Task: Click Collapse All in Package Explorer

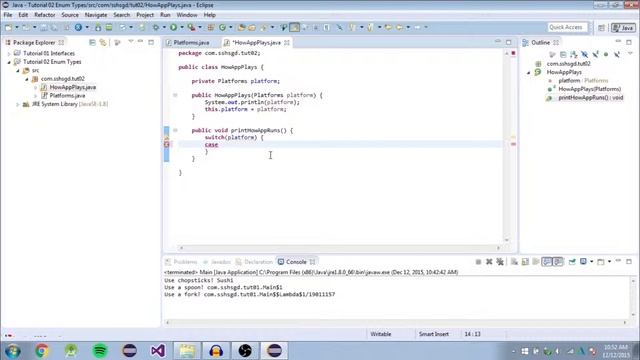Action: (x=92, y=42)
